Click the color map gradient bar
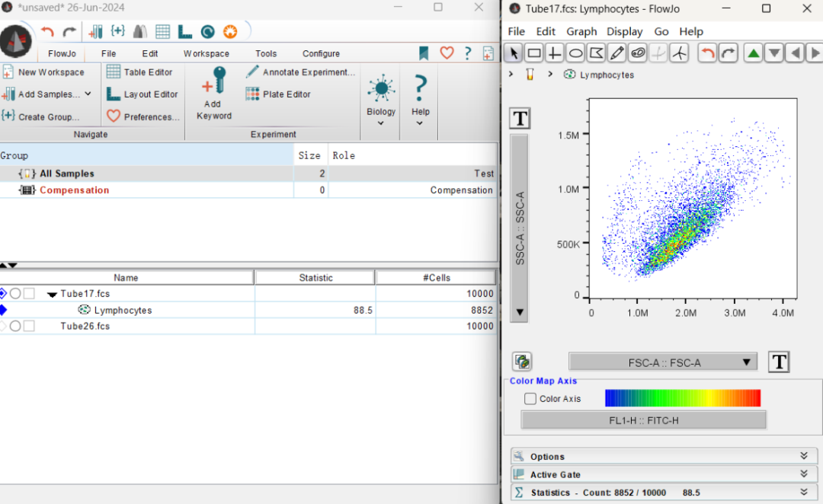The image size is (823, 504). [x=682, y=398]
